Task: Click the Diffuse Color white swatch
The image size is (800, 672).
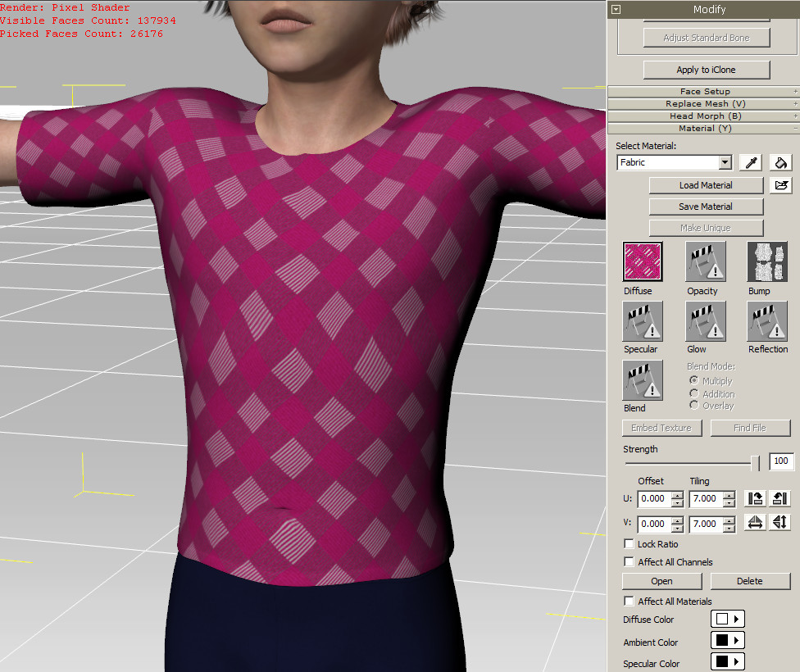Action: pyautogui.click(x=721, y=619)
